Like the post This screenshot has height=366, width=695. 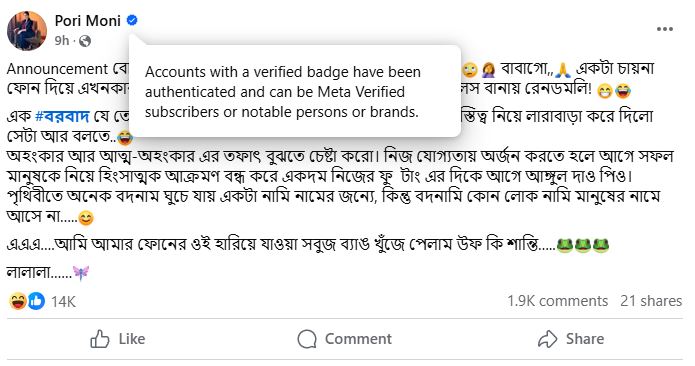pos(118,339)
